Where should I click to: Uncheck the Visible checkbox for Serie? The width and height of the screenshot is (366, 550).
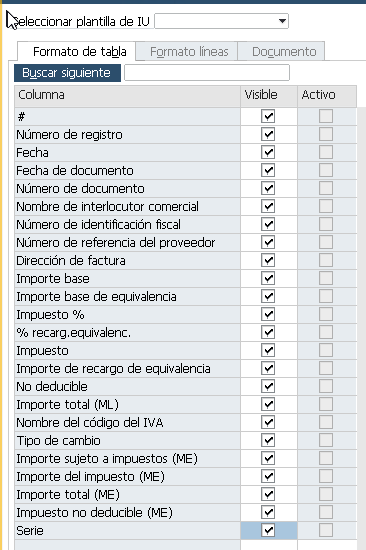[268, 530]
